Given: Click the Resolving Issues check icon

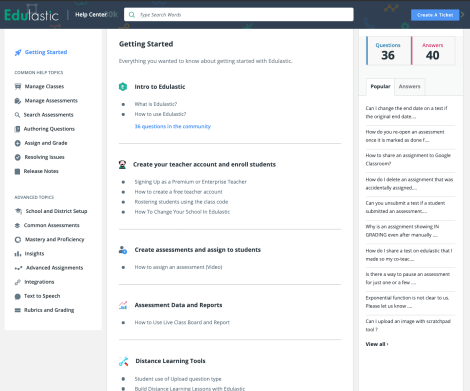Looking at the screenshot, I should 18,157.
